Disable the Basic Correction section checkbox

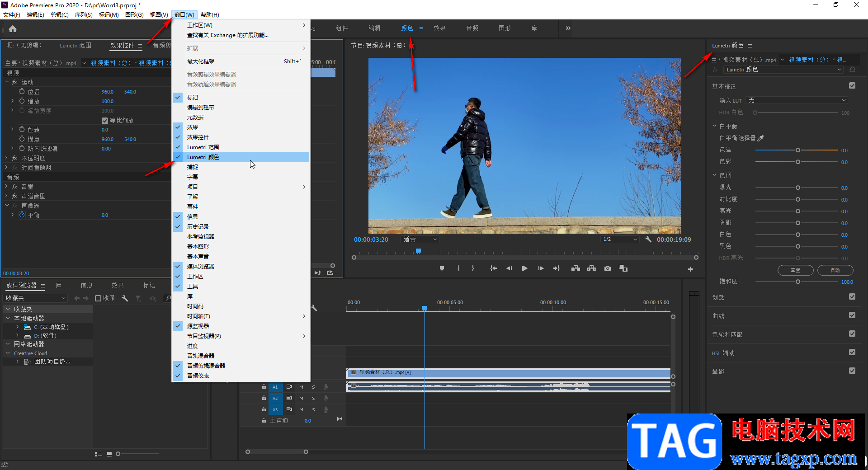[x=852, y=85]
